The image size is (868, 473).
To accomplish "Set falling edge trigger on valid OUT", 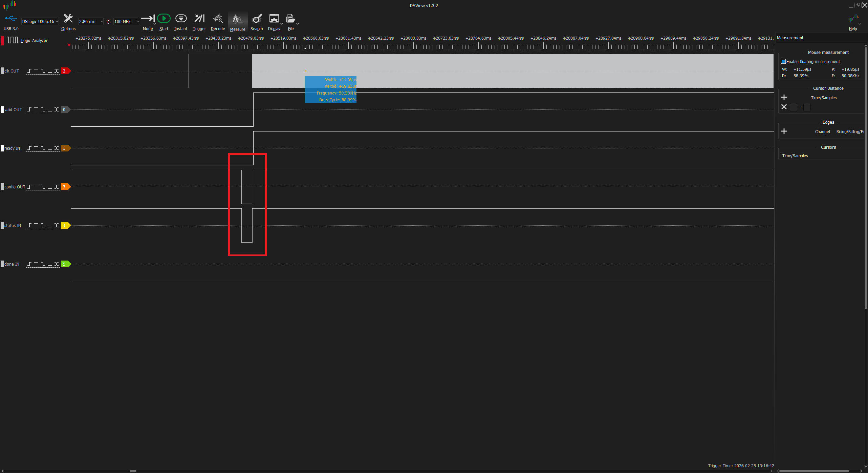I will coord(43,109).
